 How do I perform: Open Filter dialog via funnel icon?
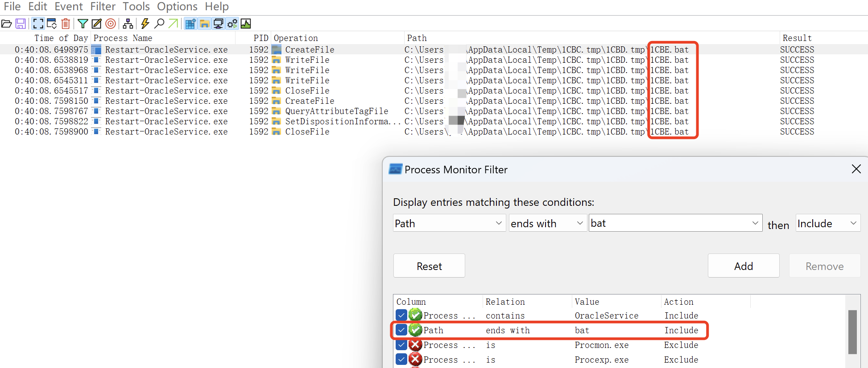point(83,24)
